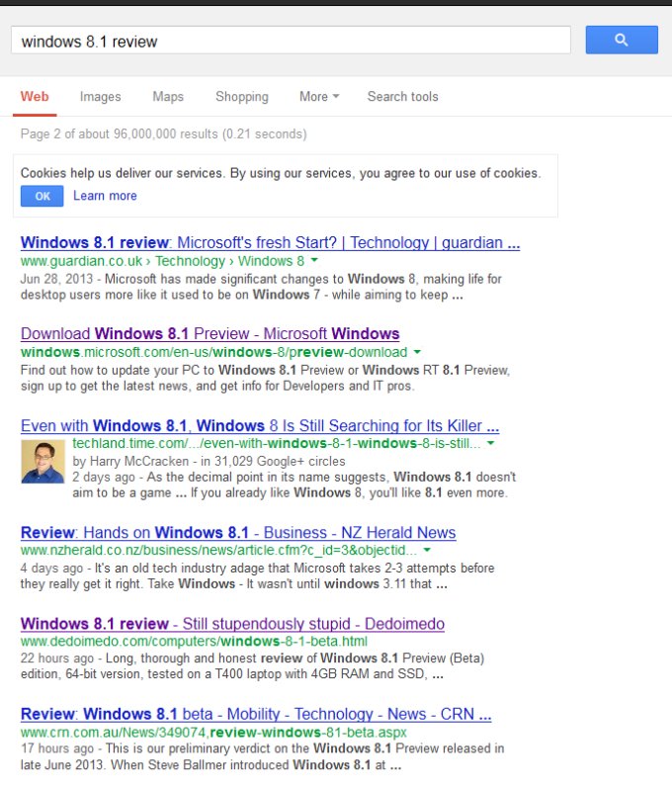Click the www.crn.com.au URL text

click(x=213, y=732)
